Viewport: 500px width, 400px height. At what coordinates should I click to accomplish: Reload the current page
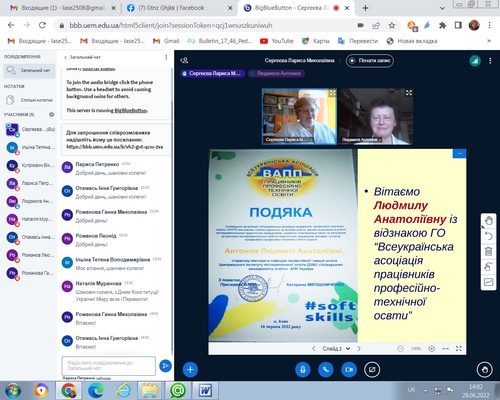pos(42,25)
